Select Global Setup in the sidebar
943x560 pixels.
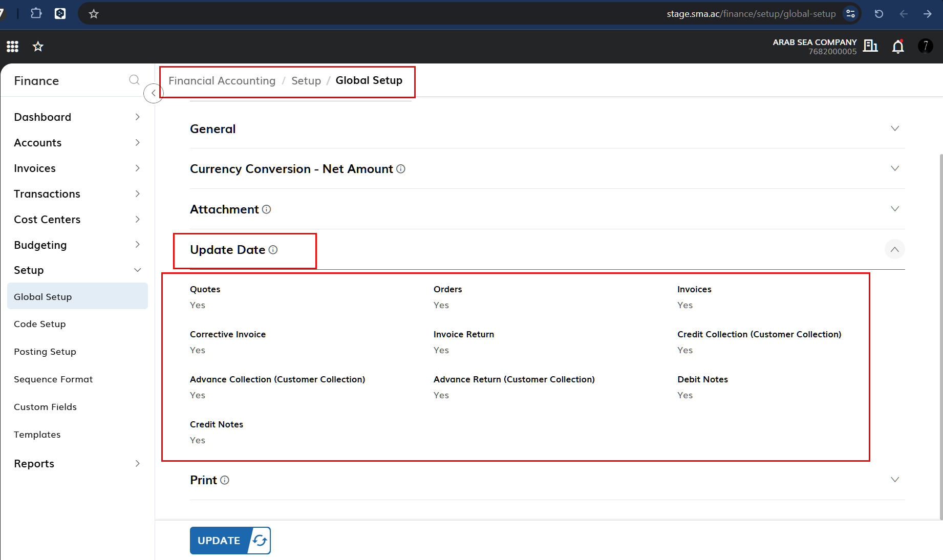click(x=77, y=296)
